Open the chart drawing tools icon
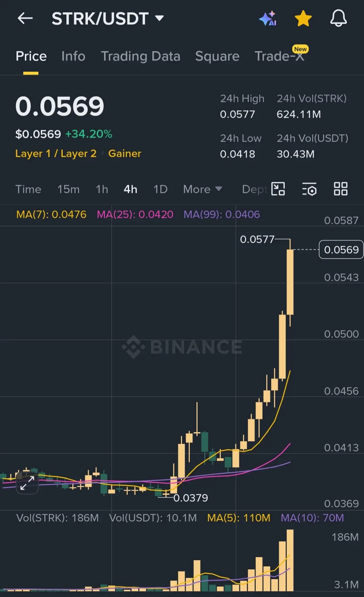 pos(278,189)
